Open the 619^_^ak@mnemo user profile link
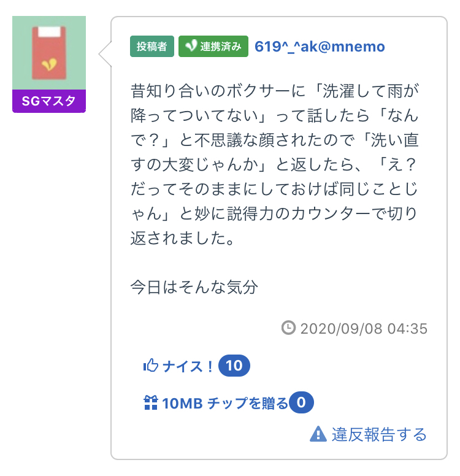Viewport: 460px width, 476px height. [320, 47]
